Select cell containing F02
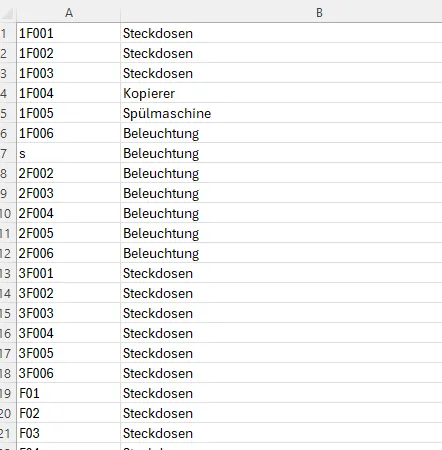 (68, 413)
